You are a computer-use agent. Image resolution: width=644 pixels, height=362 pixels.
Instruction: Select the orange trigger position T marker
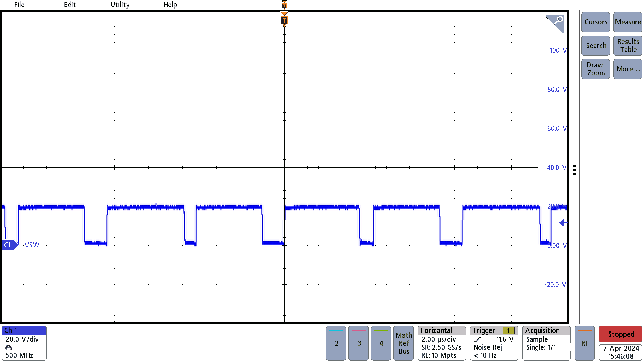point(284,20)
